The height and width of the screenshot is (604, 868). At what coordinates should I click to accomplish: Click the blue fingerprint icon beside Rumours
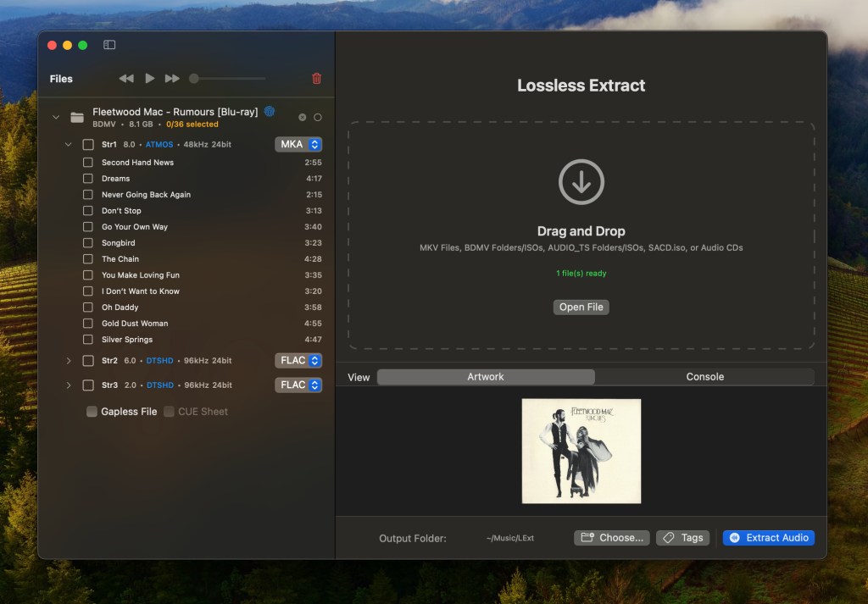coord(269,111)
